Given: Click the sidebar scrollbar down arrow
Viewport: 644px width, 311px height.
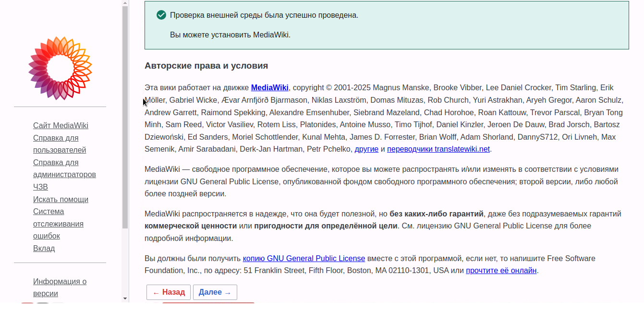Looking at the screenshot, I should (x=125, y=299).
